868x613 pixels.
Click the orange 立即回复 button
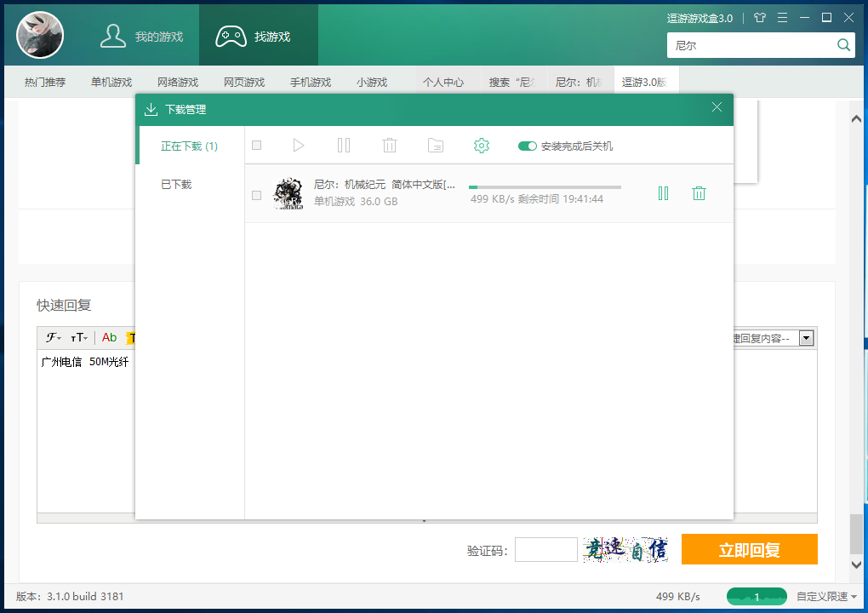749,549
